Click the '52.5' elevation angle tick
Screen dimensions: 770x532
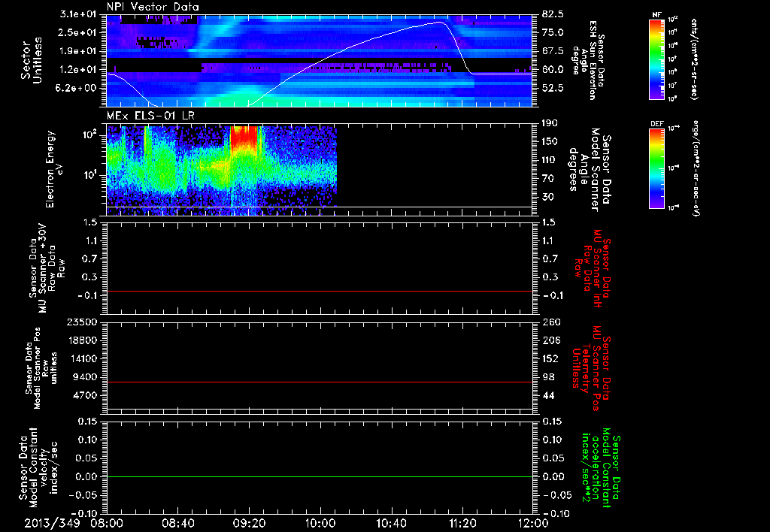coord(553,89)
